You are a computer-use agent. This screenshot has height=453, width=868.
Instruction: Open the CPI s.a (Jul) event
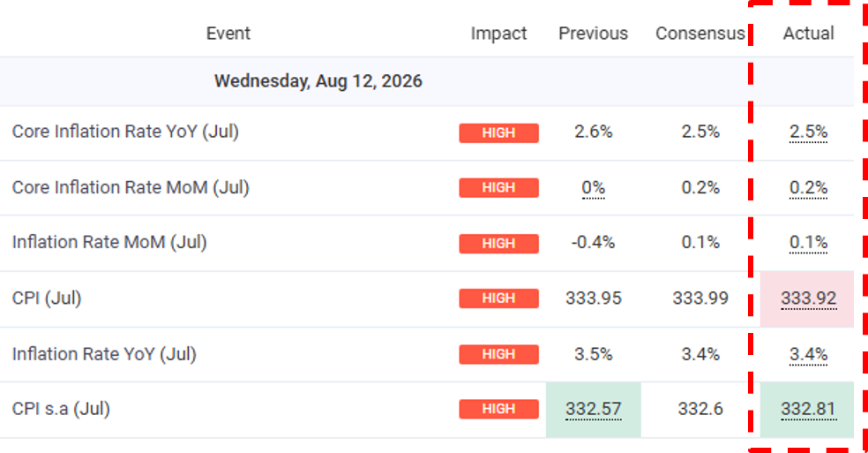coord(61,409)
